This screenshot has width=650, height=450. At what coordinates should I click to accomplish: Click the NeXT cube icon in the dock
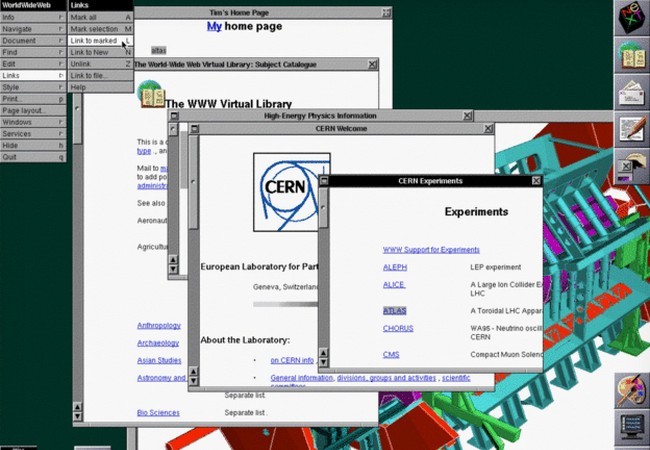coord(632,18)
